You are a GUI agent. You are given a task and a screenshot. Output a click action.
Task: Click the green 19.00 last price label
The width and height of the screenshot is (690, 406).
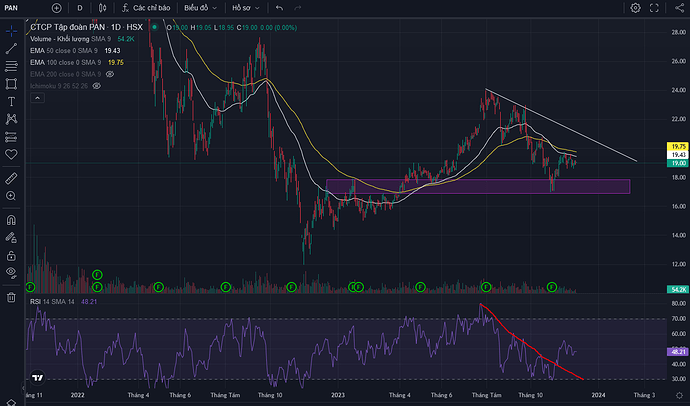tap(678, 163)
